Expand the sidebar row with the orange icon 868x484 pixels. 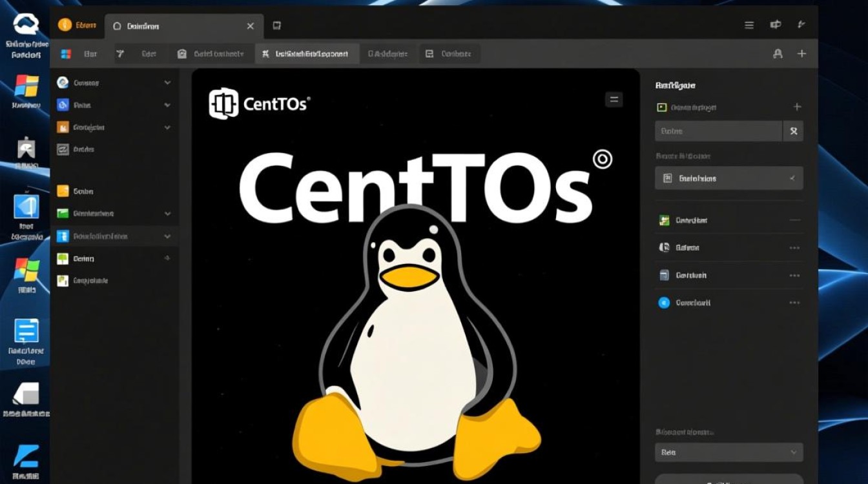(167, 127)
